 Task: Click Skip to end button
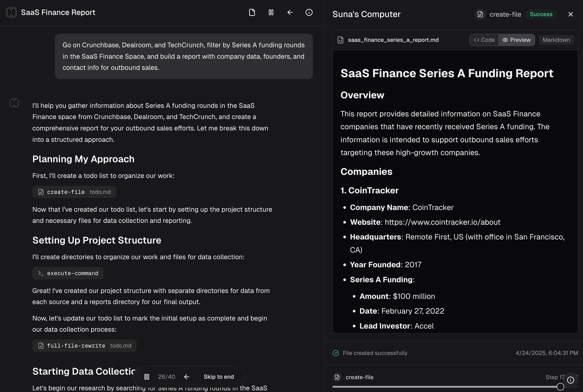coord(219,377)
